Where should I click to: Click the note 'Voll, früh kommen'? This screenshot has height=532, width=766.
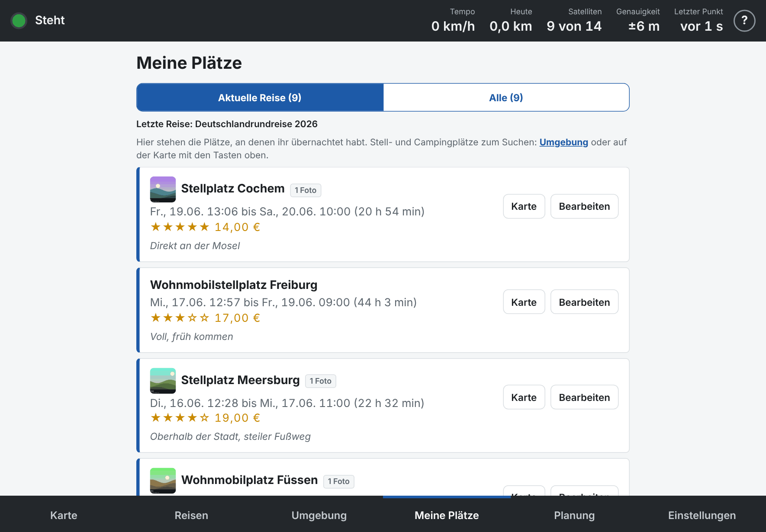coord(191,337)
